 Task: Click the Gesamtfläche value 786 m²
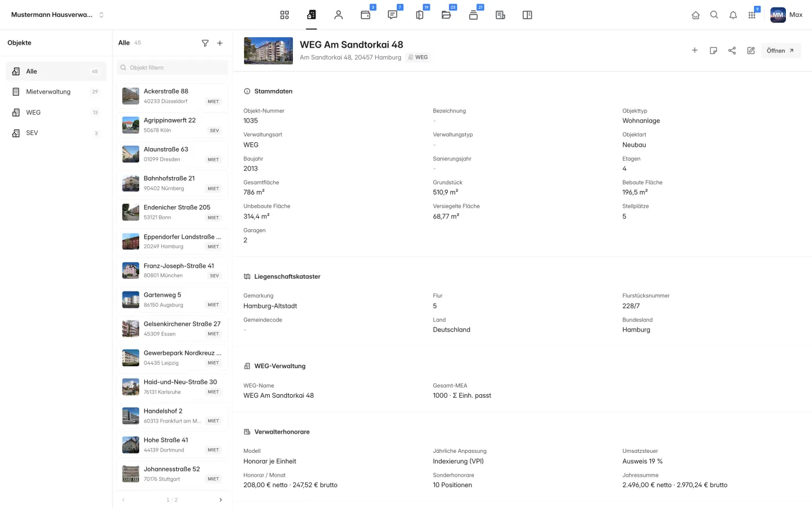(x=254, y=192)
